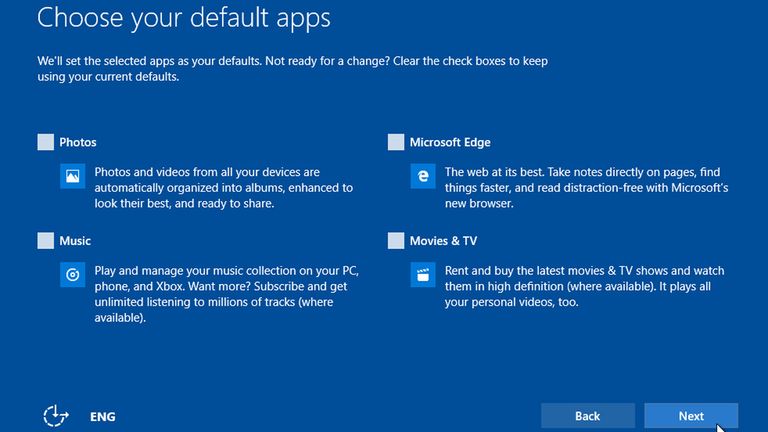Tick the Microsoft Edge checkbox

396,142
